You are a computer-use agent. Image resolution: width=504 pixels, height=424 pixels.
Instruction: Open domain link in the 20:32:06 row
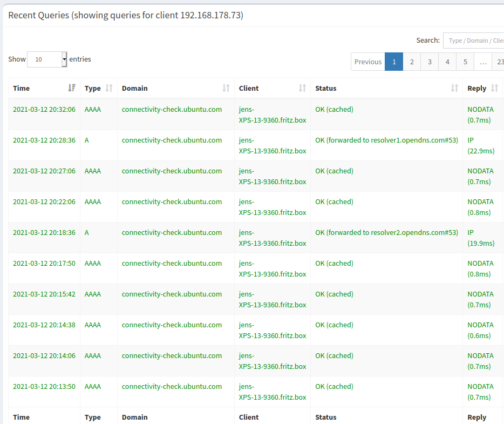tap(172, 110)
